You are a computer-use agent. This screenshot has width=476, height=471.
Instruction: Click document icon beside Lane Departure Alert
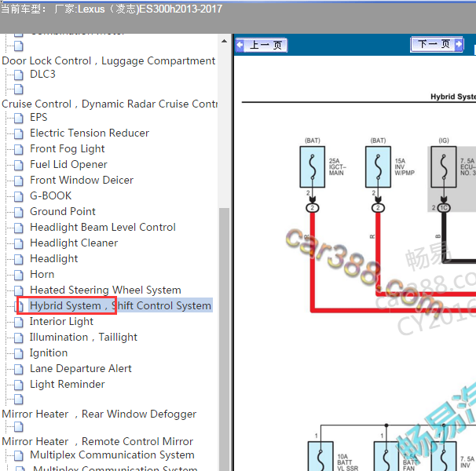pyautogui.click(x=19, y=369)
